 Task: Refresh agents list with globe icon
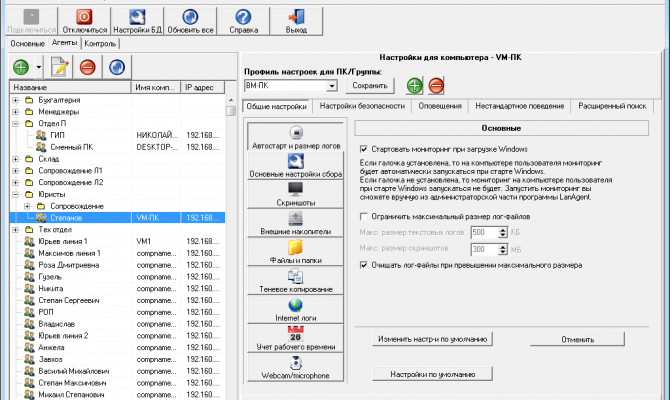click(x=117, y=67)
